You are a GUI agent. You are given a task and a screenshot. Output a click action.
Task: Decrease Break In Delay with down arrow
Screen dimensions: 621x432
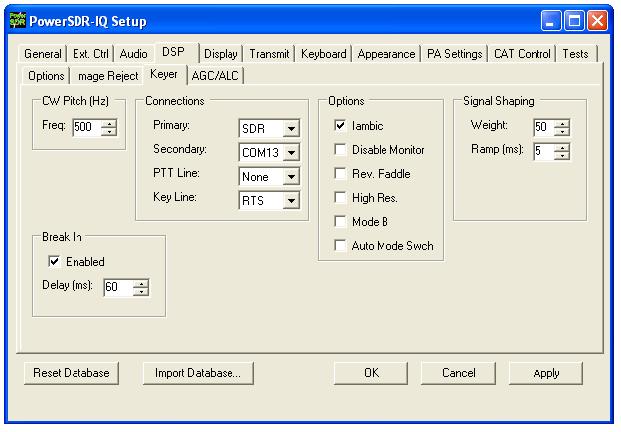click(x=141, y=291)
